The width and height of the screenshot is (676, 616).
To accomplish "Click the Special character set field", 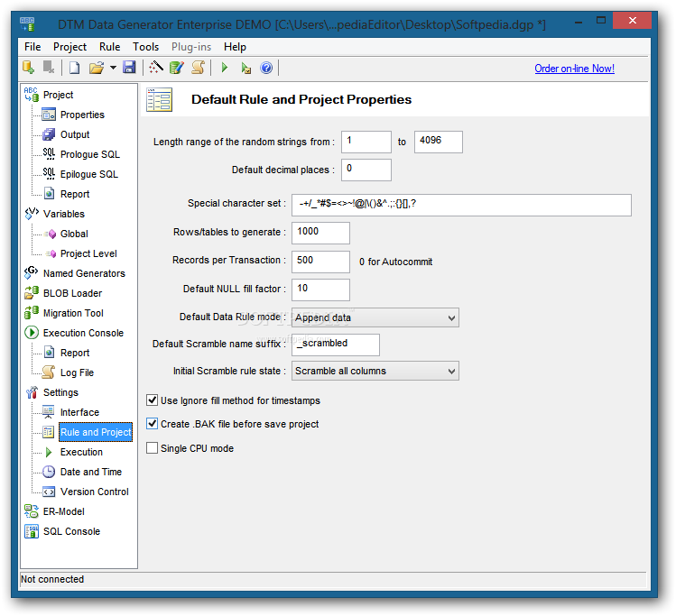I will point(461,205).
